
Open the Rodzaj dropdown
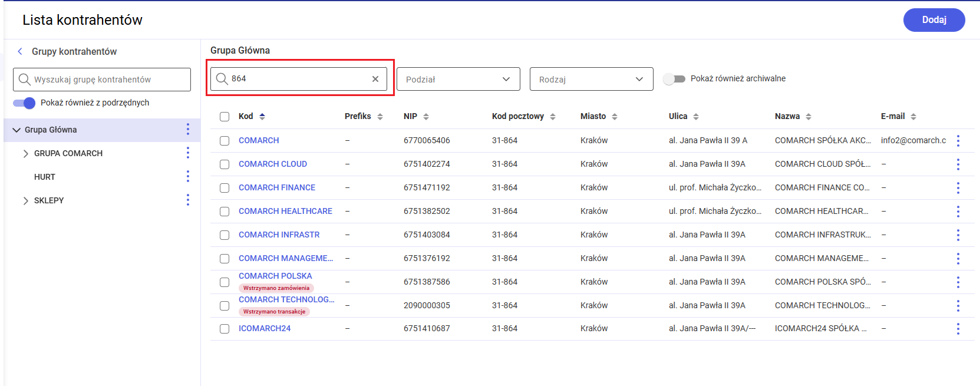[591, 80]
